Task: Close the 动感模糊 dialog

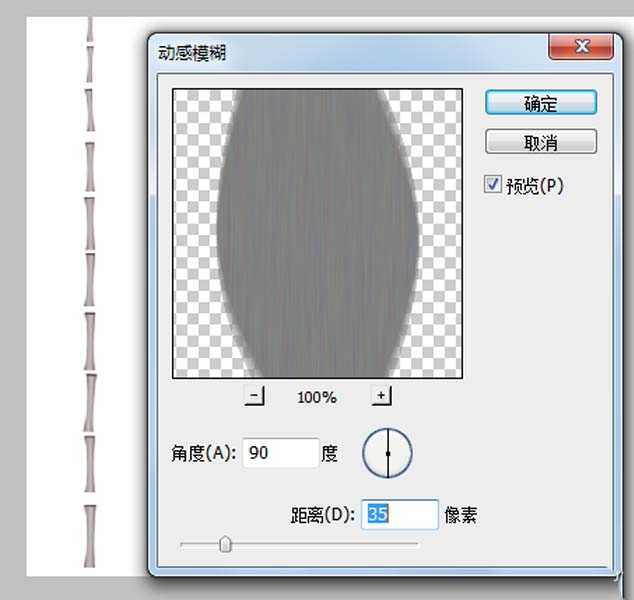Action: [581, 46]
